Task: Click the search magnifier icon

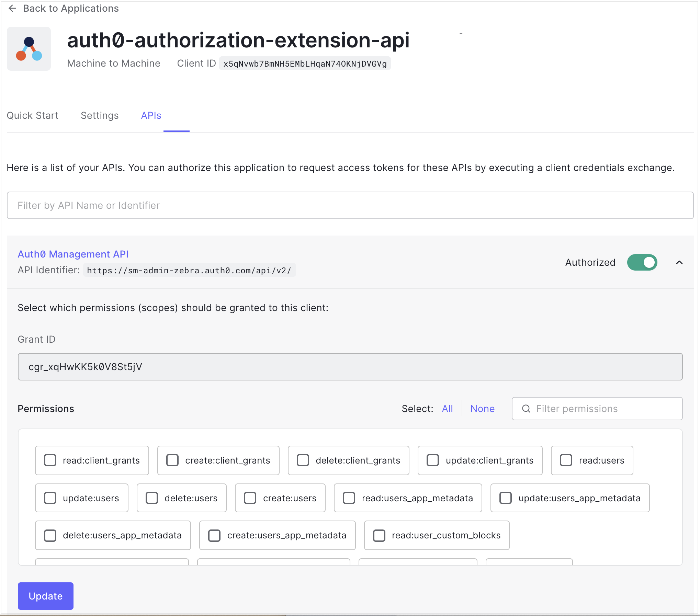Action: point(526,409)
